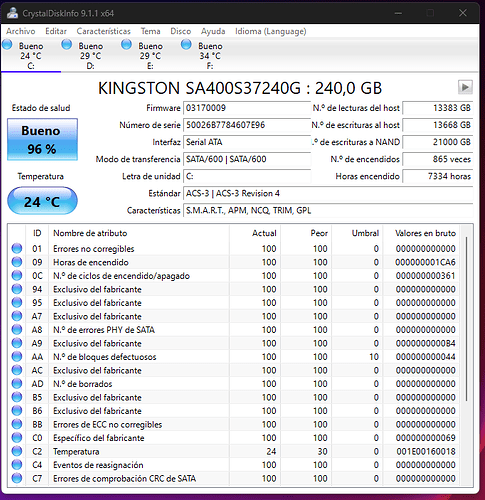Click the host writes value 13668 GB

pos(438,125)
